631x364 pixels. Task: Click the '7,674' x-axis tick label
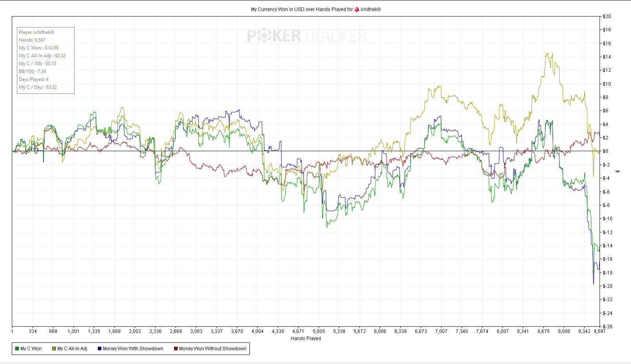tap(482, 331)
